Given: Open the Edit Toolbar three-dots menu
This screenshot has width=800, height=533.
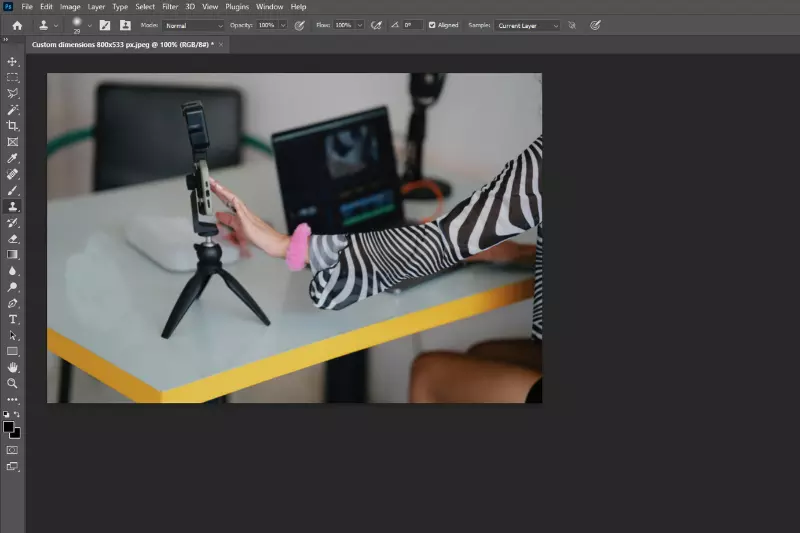Looking at the screenshot, I should tap(12, 399).
